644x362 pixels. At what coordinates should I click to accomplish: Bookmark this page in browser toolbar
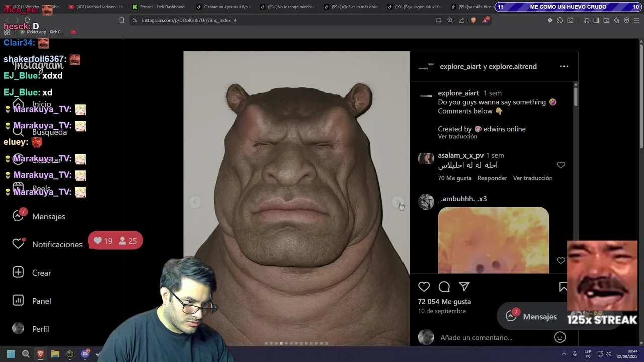(x=121, y=20)
